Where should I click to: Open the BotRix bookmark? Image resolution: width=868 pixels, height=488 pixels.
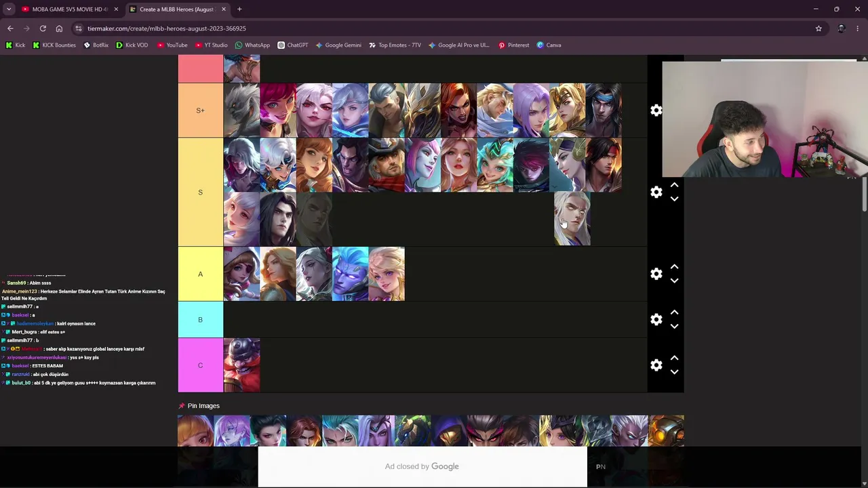coord(96,45)
